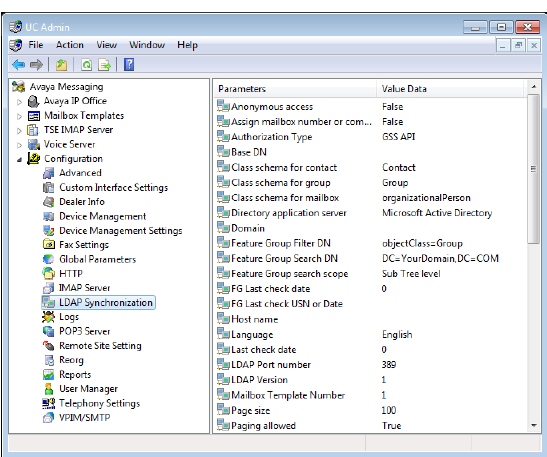This screenshot has width=547, height=457.
Task: Click the POP3 Server icon
Action: (48, 331)
